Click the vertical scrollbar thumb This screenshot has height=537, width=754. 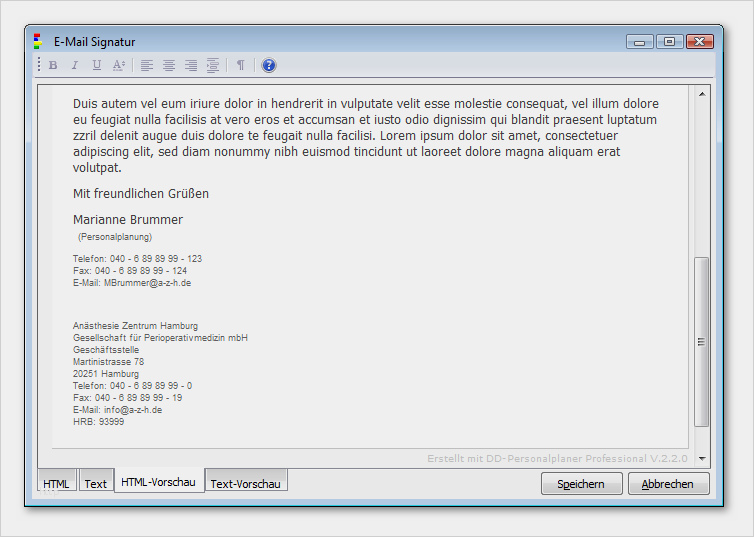click(702, 342)
